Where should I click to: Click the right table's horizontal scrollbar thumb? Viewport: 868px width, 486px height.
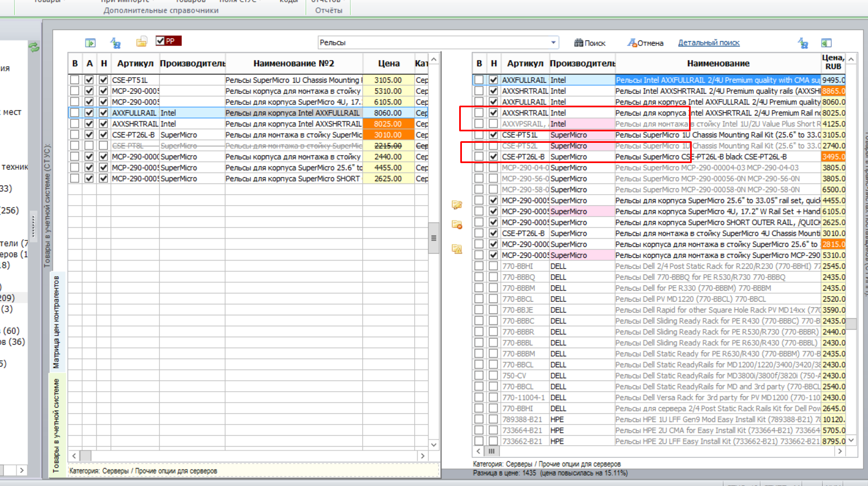491,451
